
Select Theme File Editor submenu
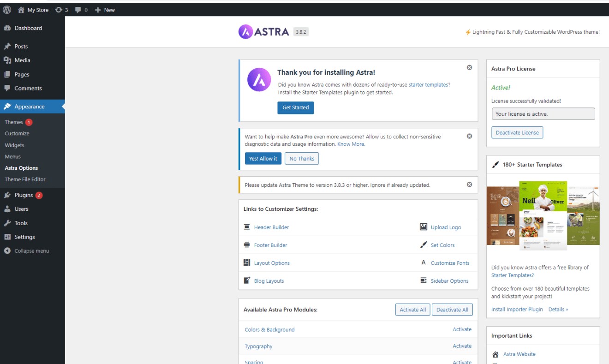[x=25, y=179]
